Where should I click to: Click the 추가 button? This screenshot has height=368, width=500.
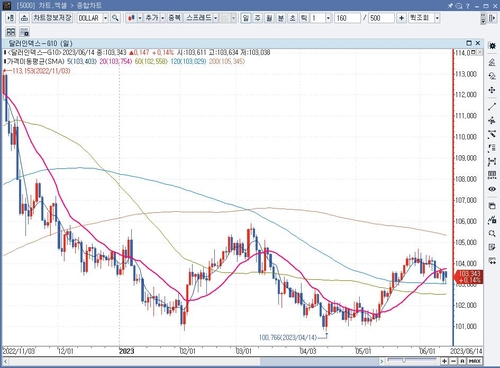pos(152,18)
